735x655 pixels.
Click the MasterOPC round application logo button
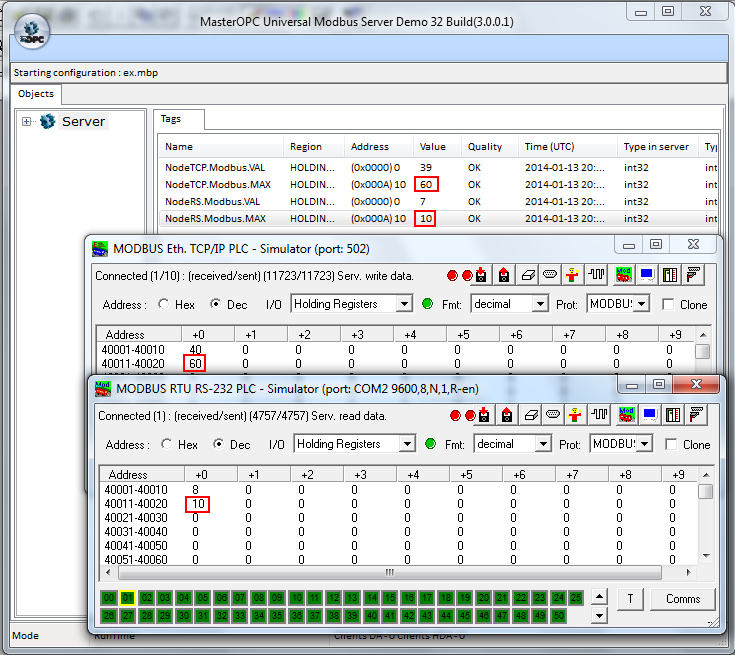point(31,31)
